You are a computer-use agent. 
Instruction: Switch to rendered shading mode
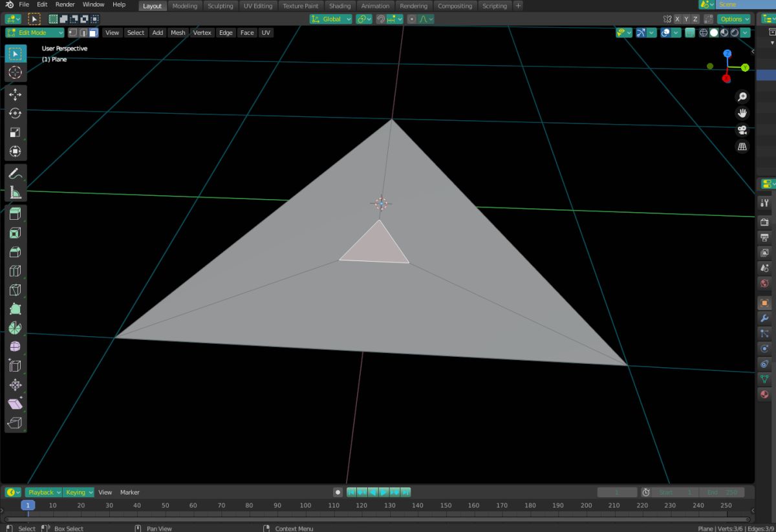(x=735, y=33)
